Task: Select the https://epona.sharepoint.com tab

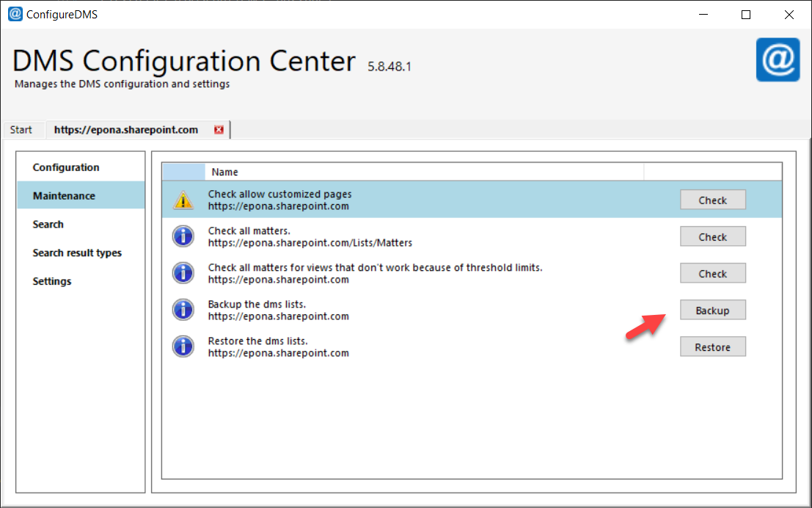Action: (126, 130)
